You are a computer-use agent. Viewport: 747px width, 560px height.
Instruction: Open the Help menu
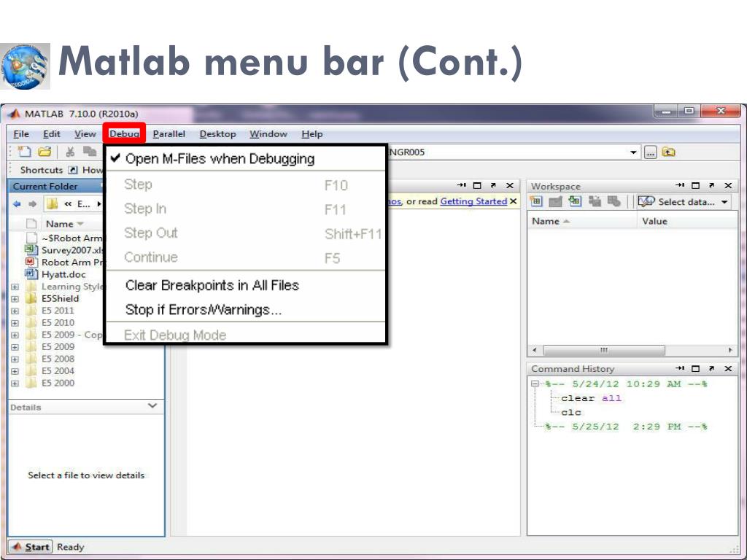[312, 134]
